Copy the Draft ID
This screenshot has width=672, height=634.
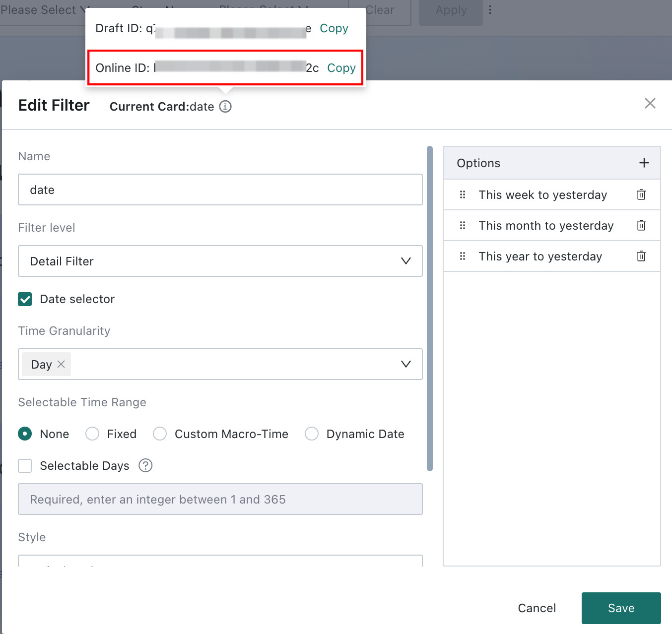pos(334,28)
